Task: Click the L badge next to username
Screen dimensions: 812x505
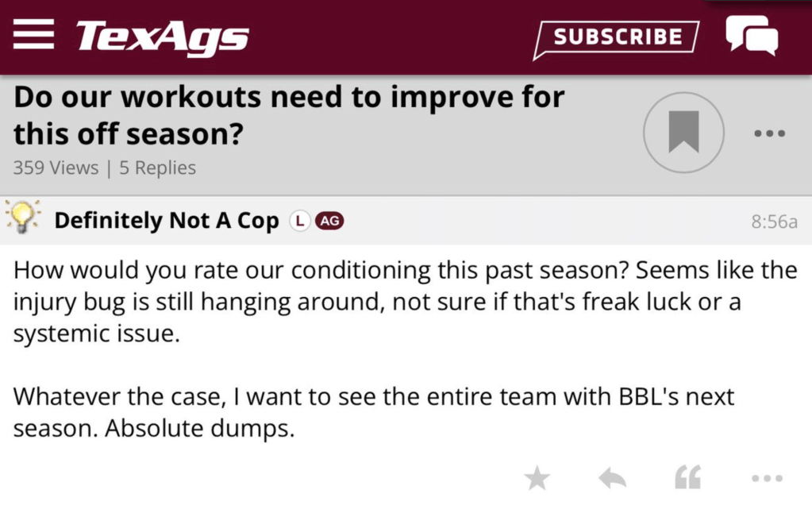Action: [298, 221]
